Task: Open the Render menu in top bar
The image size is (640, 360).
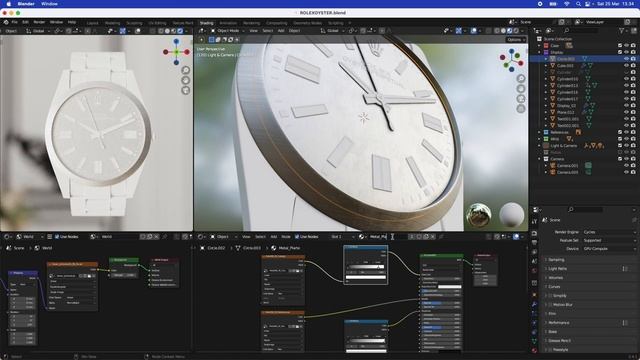Action: click(39, 22)
